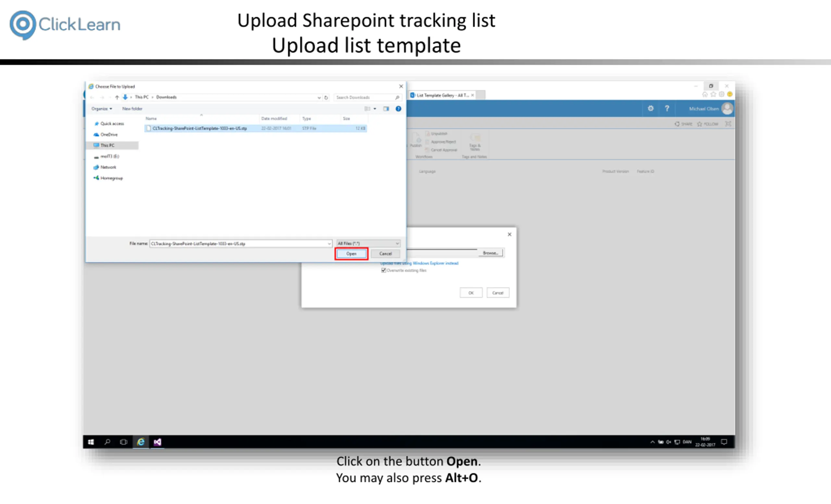Click the browser feedback smiley icon

729,94
